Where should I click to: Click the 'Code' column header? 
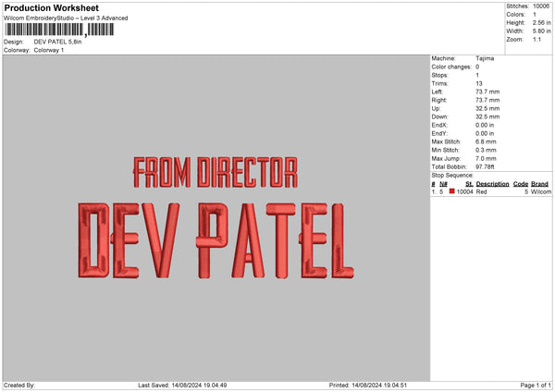coord(520,184)
